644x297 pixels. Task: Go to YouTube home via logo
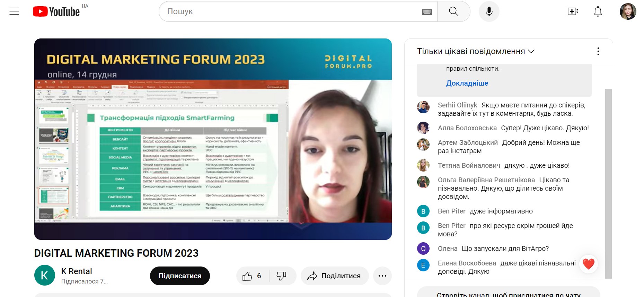pyautogui.click(x=56, y=11)
